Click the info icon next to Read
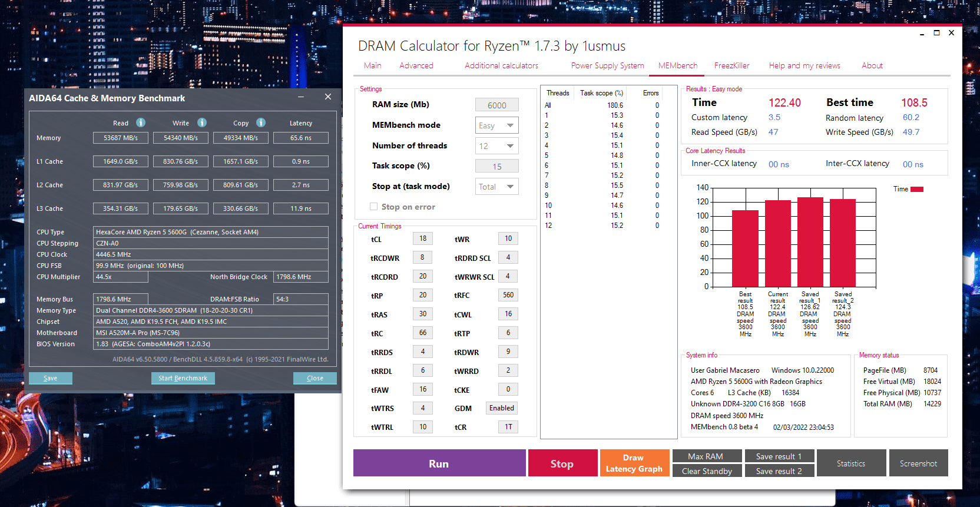 pos(141,122)
